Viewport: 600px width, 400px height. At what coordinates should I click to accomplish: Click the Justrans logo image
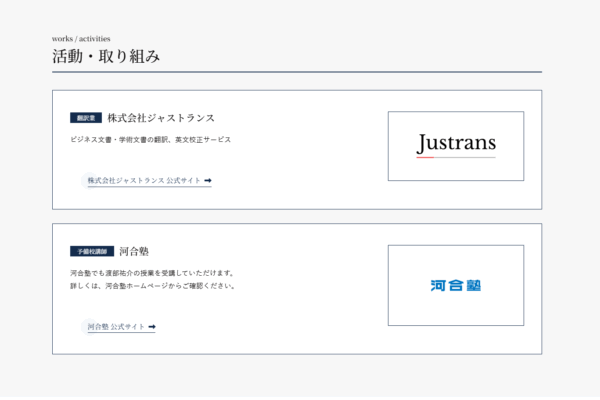[x=456, y=146]
